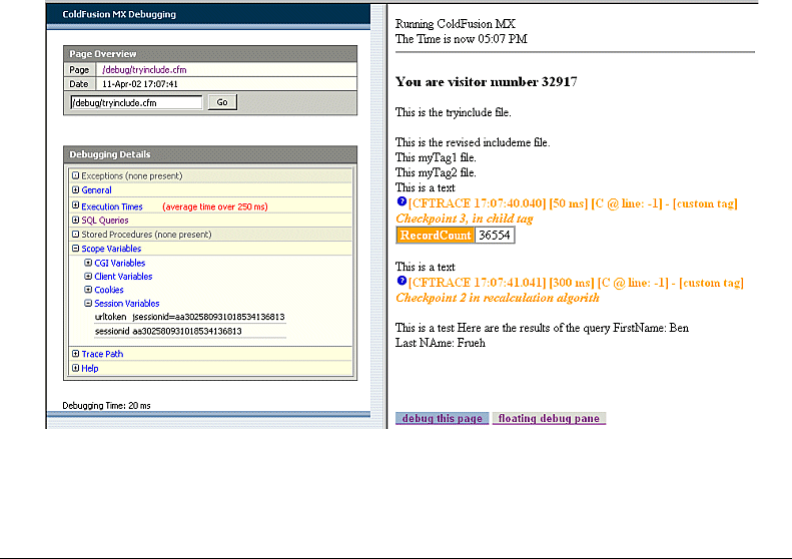Click the RecordCount header cell

[x=435, y=235]
